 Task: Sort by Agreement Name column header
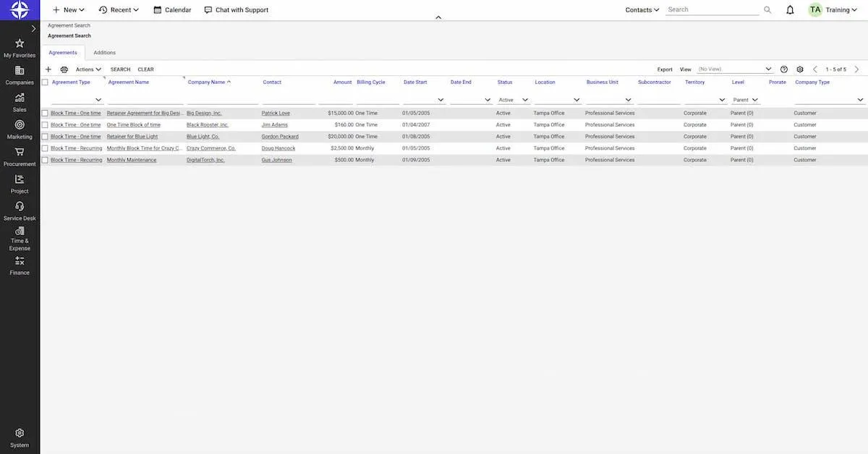128,82
